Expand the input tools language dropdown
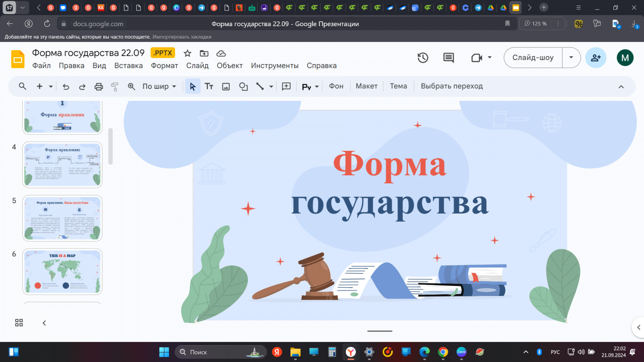The height and width of the screenshot is (362, 644). pos(317,86)
